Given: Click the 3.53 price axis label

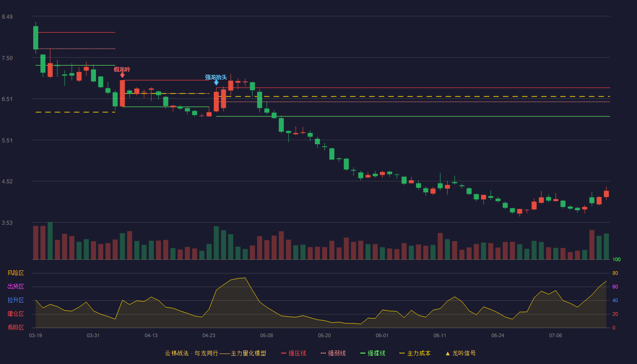Looking at the screenshot, I should point(7,223).
